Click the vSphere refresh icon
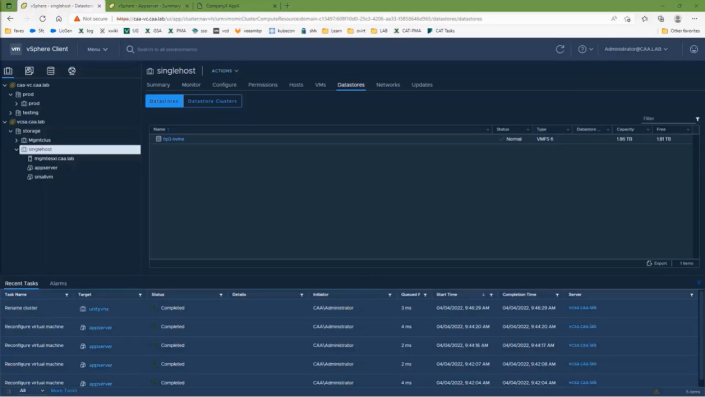Screen dimensions: 705x397 click(x=560, y=49)
